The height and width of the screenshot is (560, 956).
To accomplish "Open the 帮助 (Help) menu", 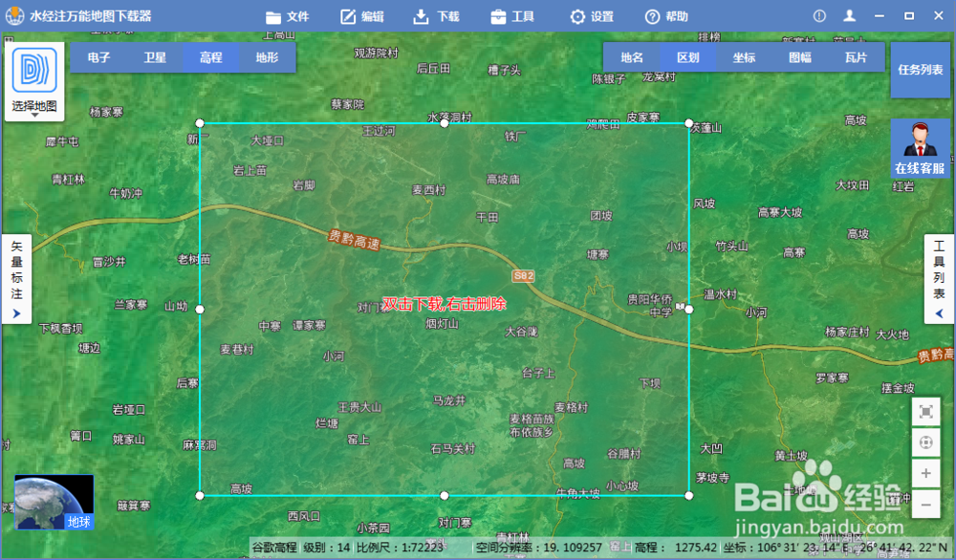I will (x=666, y=16).
